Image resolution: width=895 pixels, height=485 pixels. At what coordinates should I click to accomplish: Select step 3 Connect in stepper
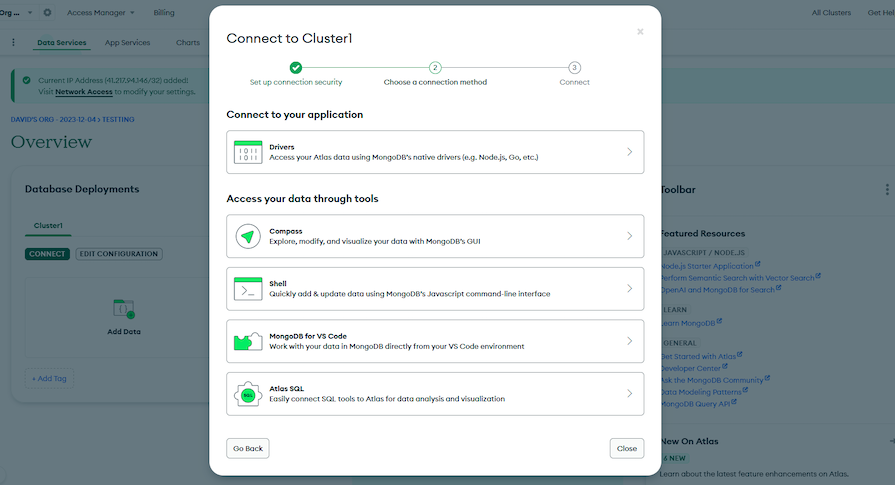574,68
